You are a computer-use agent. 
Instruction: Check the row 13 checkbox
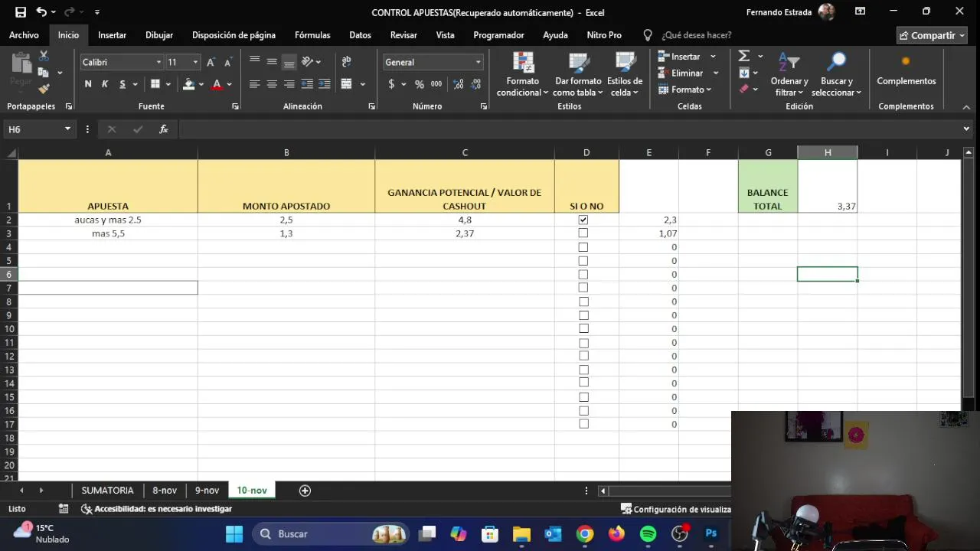pyautogui.click(x=583, y=370)
